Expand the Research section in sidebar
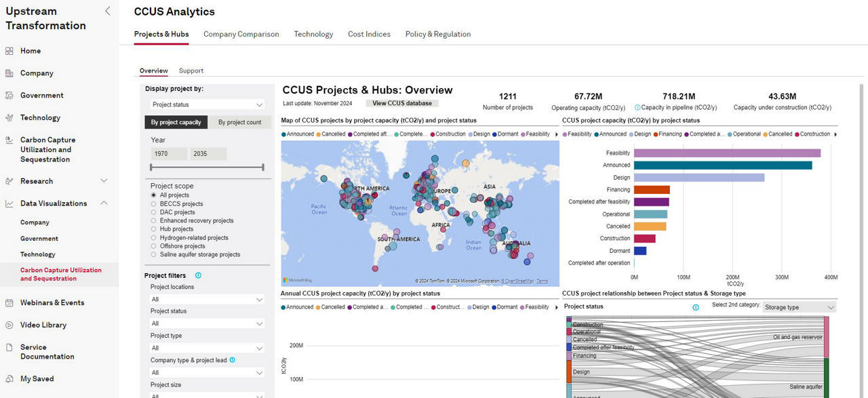The height and width of the screenshot is (398, 868). (x=104, y=181)
